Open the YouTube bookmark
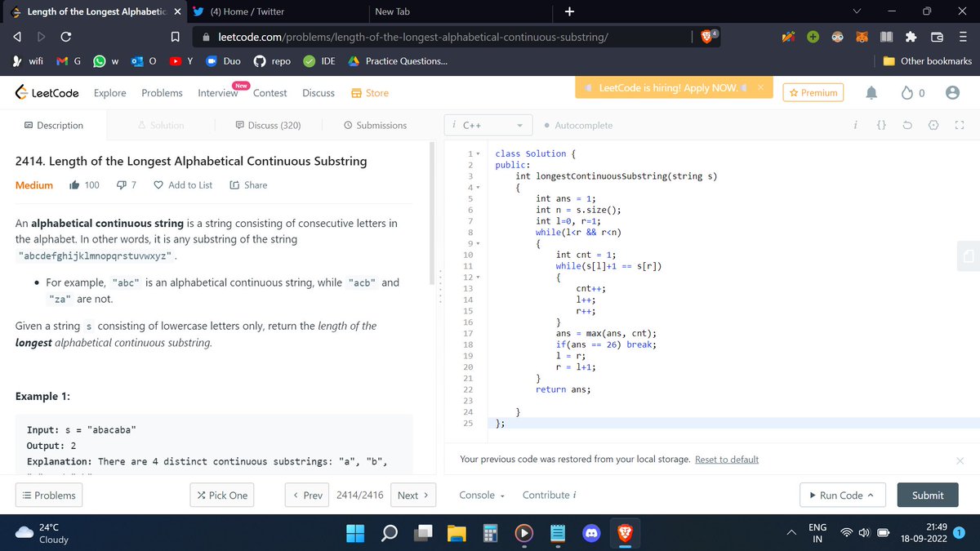The height and width of the screenshot is (551, 980). [x=181, y=61]
